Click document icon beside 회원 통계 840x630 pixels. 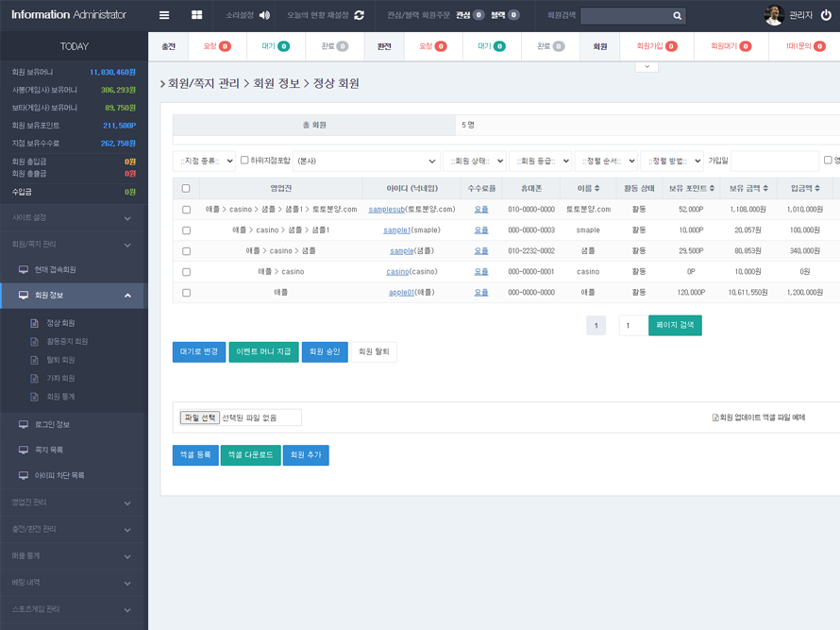pyautogui.click(x=34, y=397)
